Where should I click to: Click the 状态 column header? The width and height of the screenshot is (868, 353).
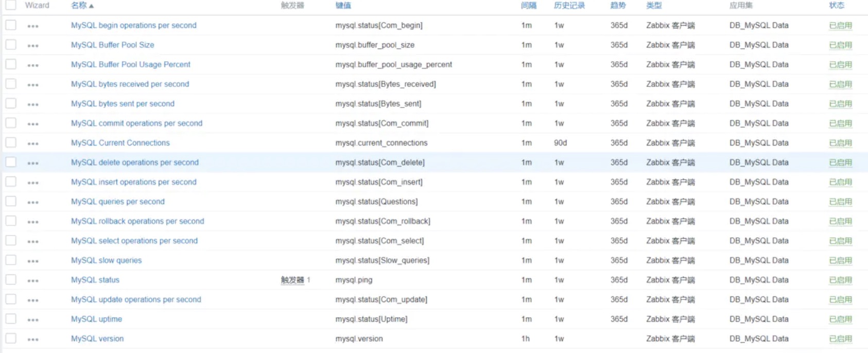(x=836, y=5)
